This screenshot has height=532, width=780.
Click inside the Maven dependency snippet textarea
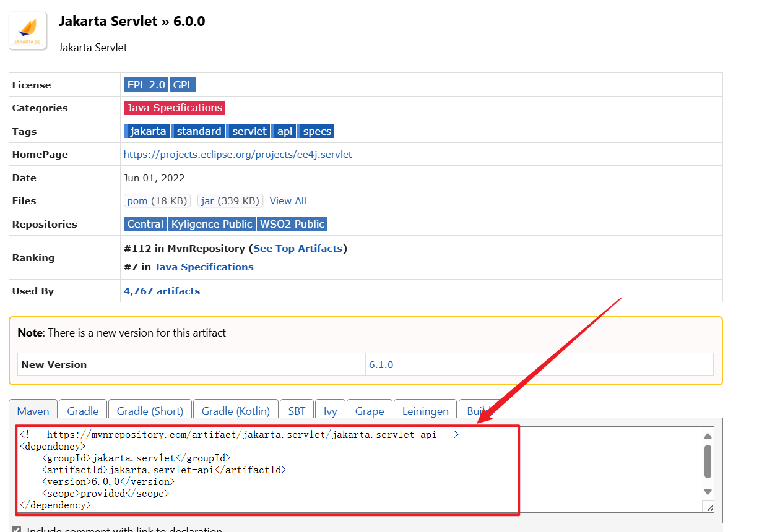click(x=365, y=470)
